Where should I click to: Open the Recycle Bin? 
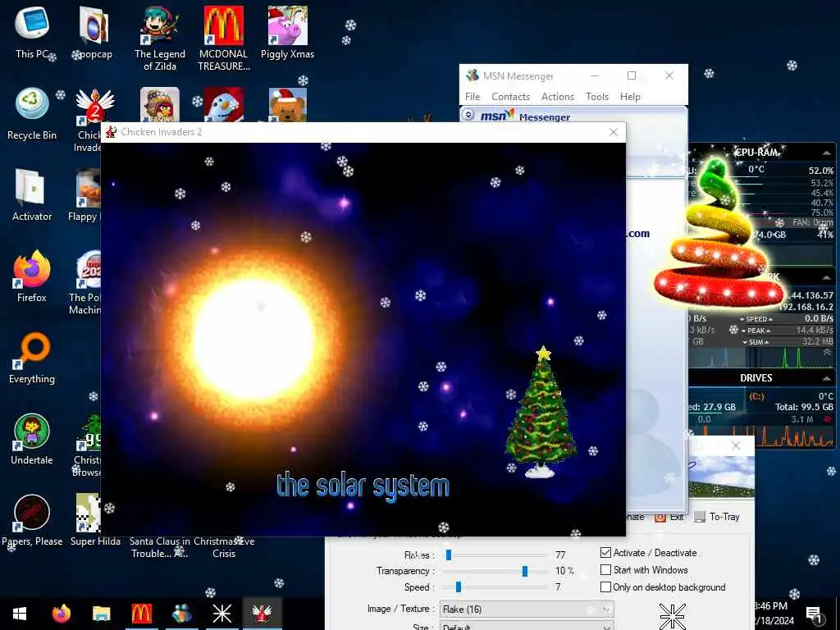point(32,114)
